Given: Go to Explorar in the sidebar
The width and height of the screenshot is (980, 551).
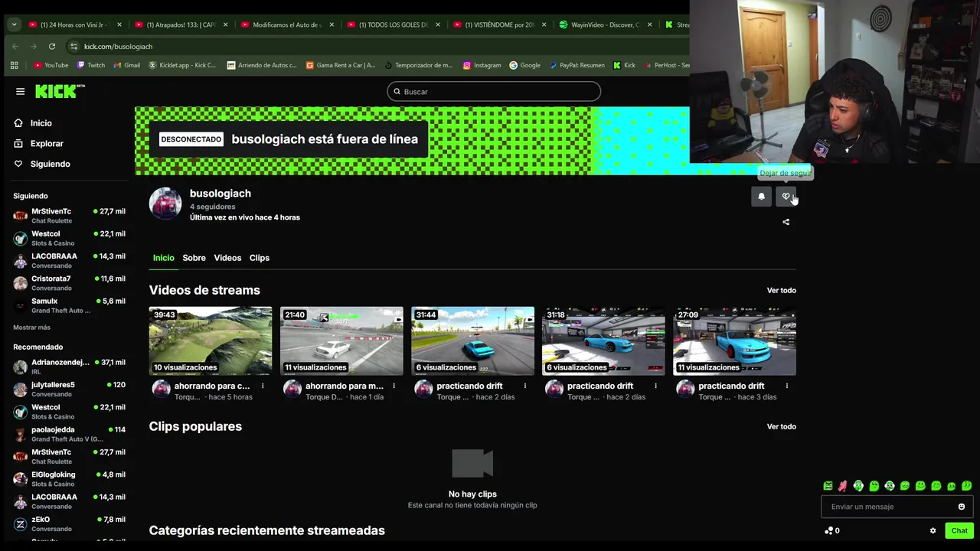Looking at the screenshot, I should (38, 144).
